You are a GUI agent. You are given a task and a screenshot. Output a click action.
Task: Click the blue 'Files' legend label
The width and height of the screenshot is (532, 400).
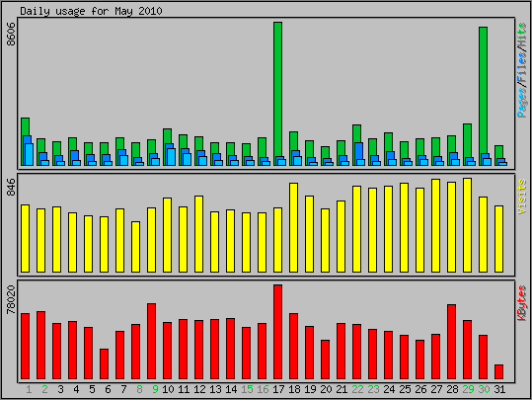522,66
